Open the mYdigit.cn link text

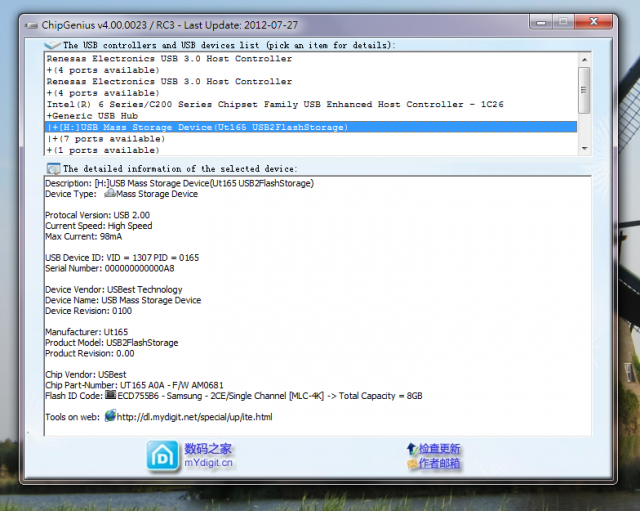click(208, 463)
